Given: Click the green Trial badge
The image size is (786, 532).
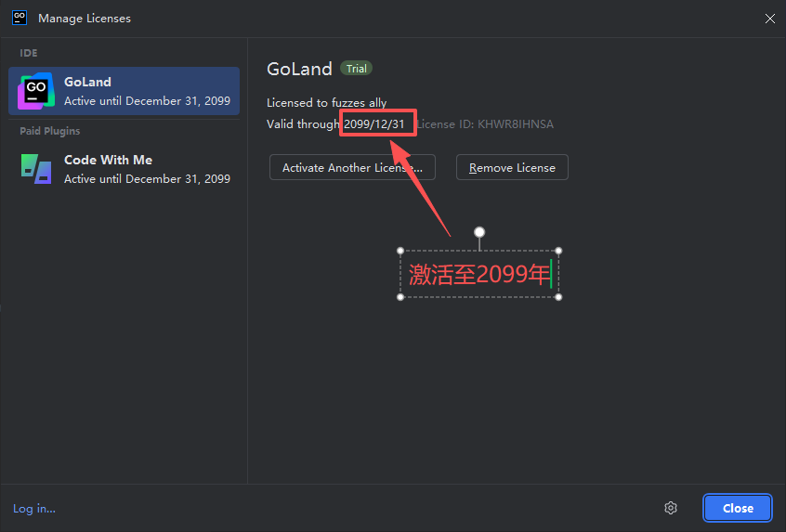Looking at the screenshot, I should point(356,69).
